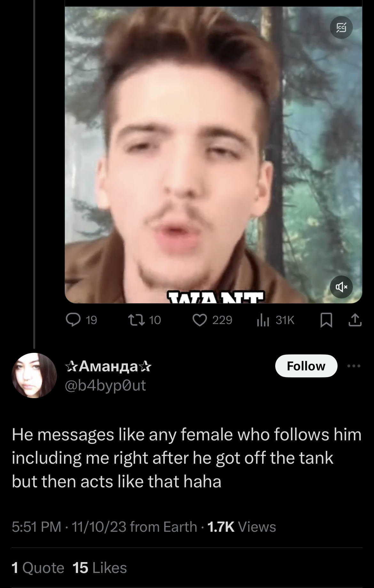
Task: Tap the 229 likes count
Action: [222, 320]
